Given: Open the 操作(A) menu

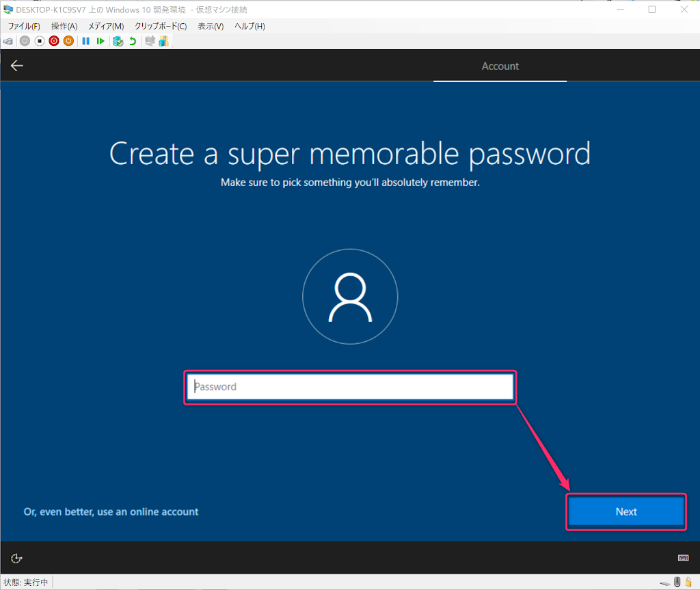Looking at the screenshot, I should tap(64, 27).
